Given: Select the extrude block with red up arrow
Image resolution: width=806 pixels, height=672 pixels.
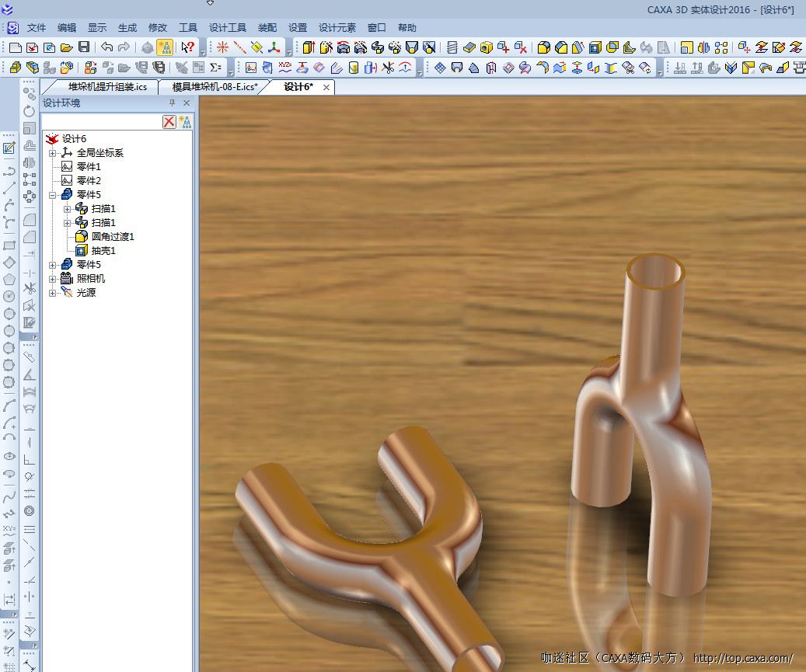Looking at the screenshot, I should pyautogui.click(x=309, y=48).
